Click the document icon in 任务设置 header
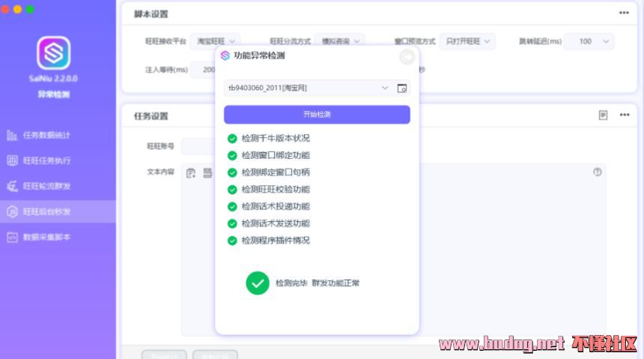The height and width of the screenshot is (359, 644). (603, 115)
